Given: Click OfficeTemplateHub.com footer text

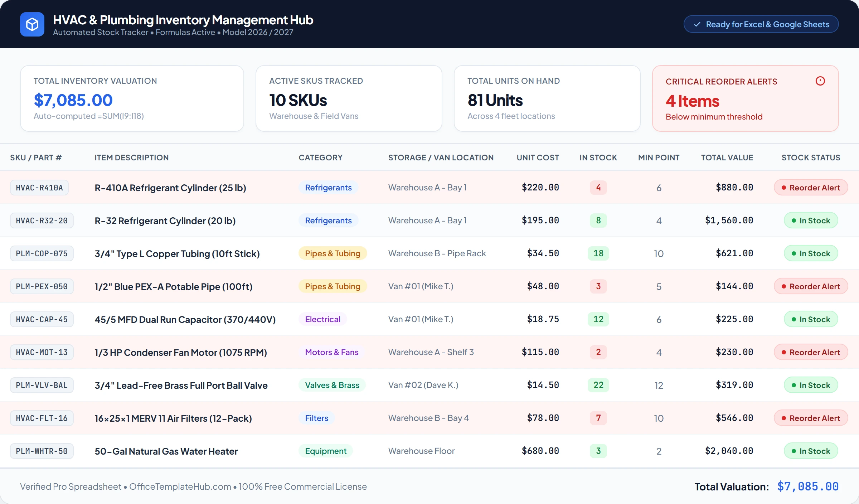Looking at the screenshot, I should tap(180, 487).
